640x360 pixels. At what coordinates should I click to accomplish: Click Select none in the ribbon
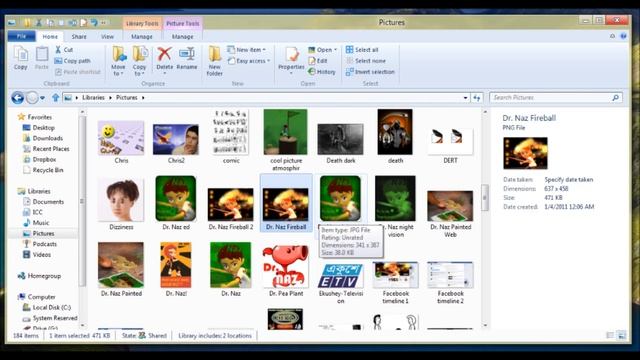tap(366, 61)
